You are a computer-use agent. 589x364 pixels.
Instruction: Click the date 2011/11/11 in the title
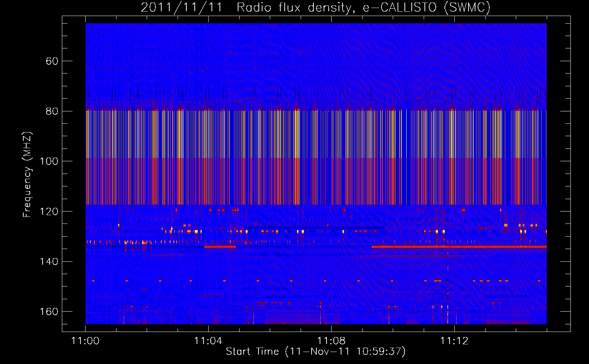point(181,7)
